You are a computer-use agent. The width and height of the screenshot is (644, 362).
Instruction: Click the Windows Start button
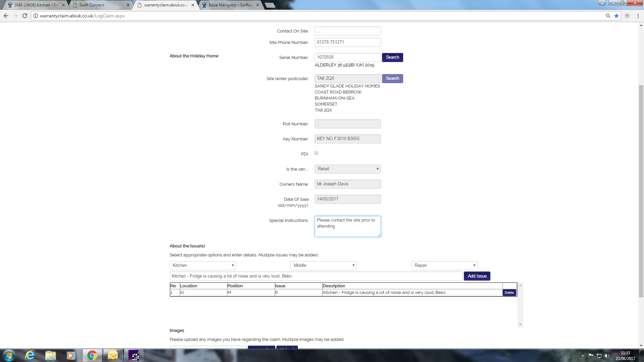[9, 355]
